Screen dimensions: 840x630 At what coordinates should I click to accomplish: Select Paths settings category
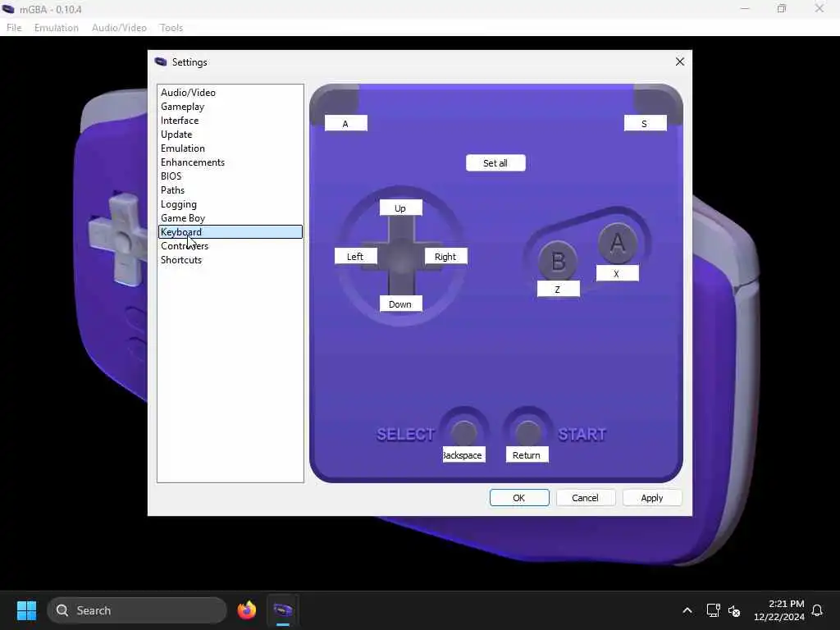click(231, 190)
